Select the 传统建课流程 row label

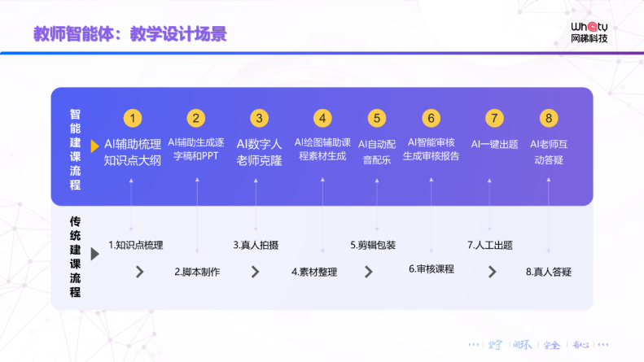(x=75, y=256)
